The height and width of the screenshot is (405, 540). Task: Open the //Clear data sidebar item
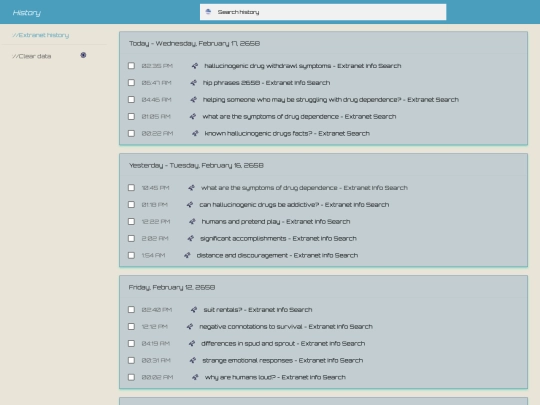(x=32, y=56)
